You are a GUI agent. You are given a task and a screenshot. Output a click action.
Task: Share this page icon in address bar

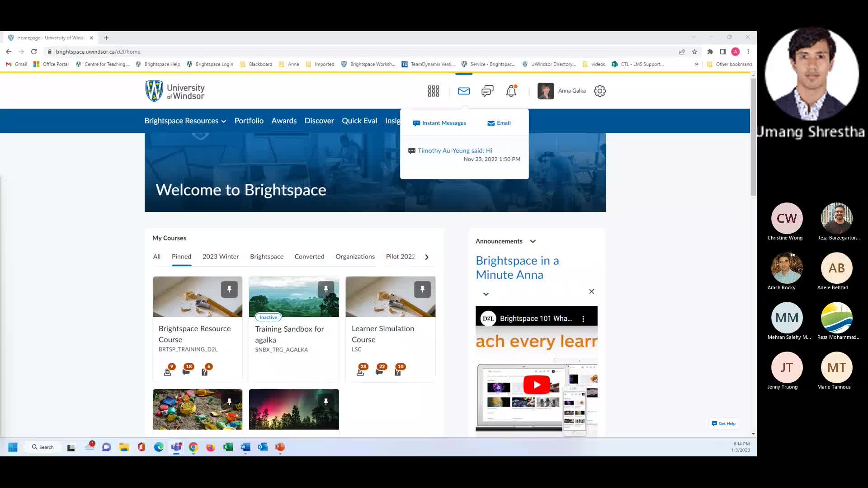682,52
